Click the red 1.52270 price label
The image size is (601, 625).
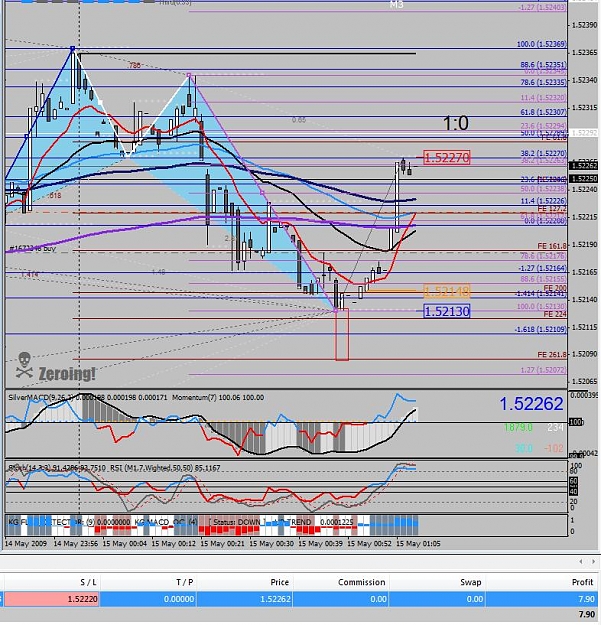[447, 158]
